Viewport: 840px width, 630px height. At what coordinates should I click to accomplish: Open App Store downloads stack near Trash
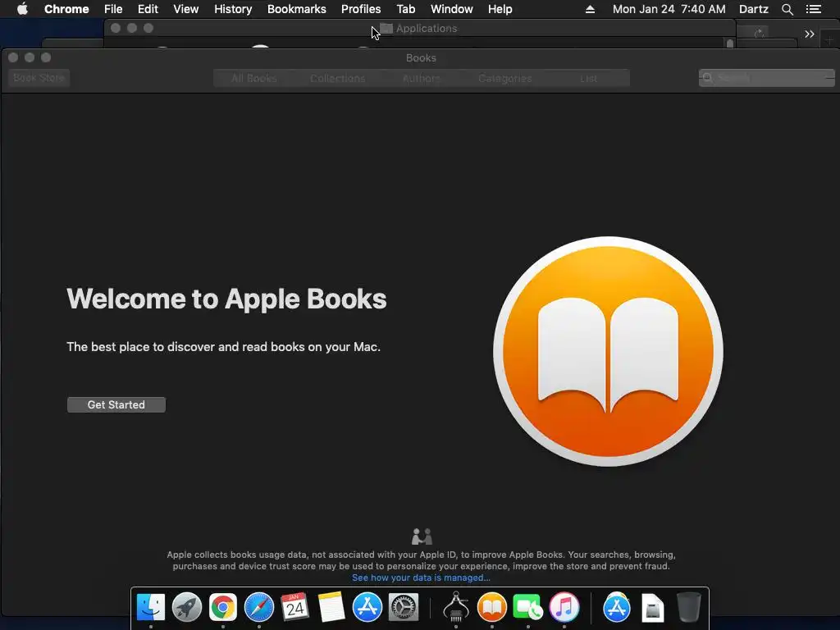click(x=617, y=607)
